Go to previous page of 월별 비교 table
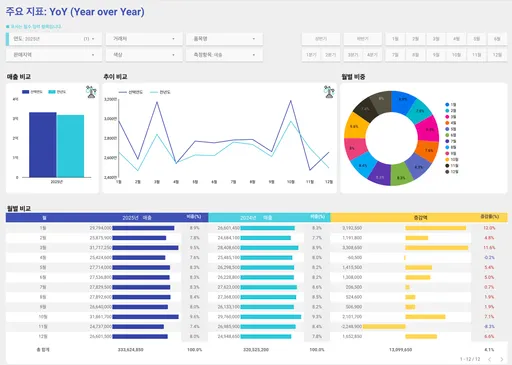The height and width of the screenshot is (365, 512). [490, 359]
